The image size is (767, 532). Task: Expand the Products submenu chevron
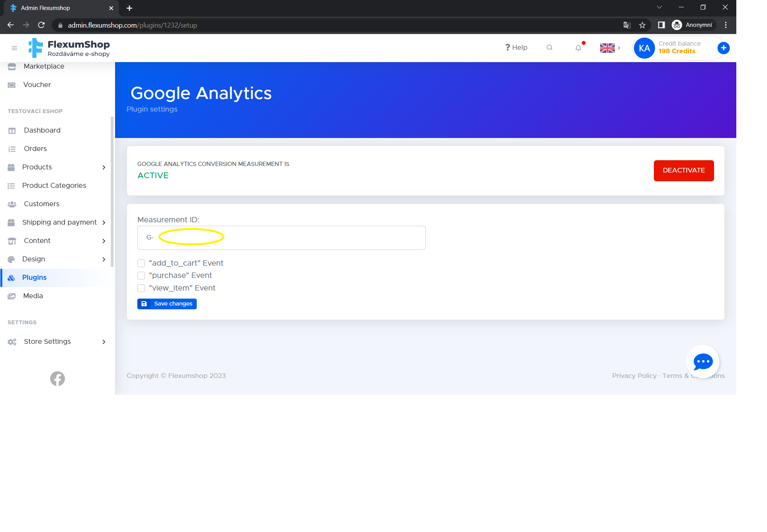coord(104,167)
